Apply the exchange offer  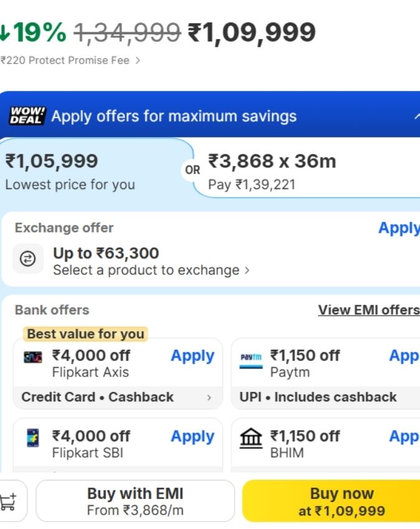click(x=399, y=228)
